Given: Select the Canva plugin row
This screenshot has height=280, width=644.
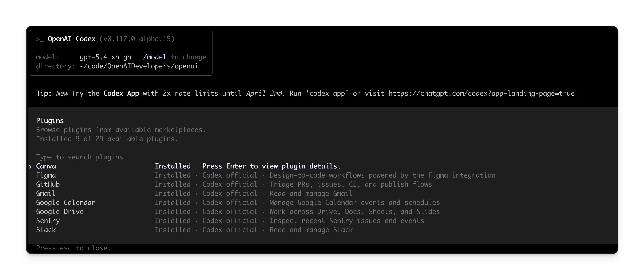Looking at the screenshot, I should pos(323,166).
